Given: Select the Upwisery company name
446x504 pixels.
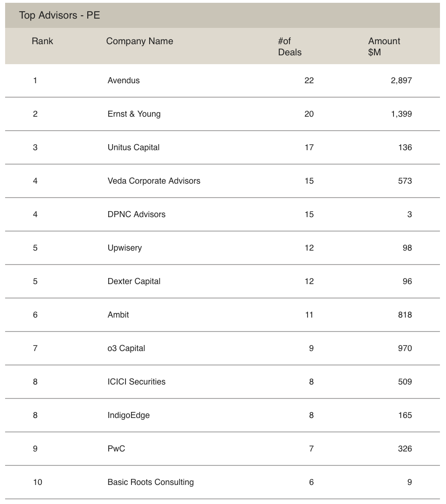Looking at the screenshot, I should (x=125, y=248).
